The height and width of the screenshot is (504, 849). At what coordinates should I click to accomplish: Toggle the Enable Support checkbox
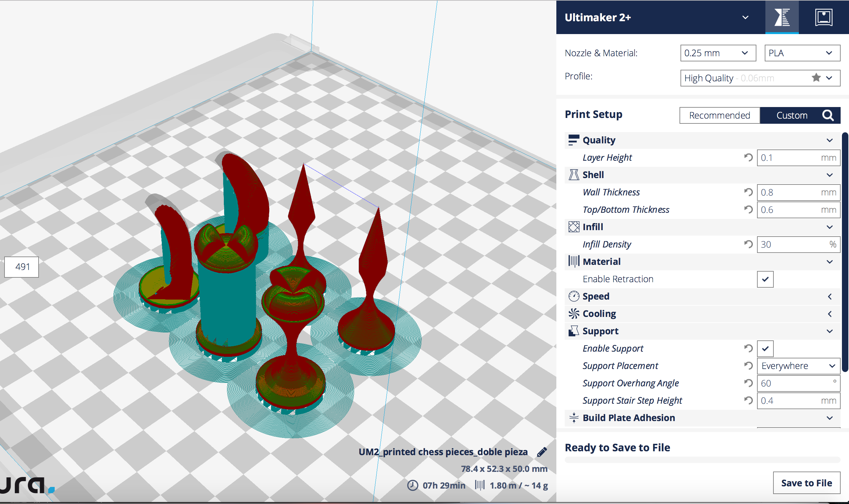[x=765, y=348]
